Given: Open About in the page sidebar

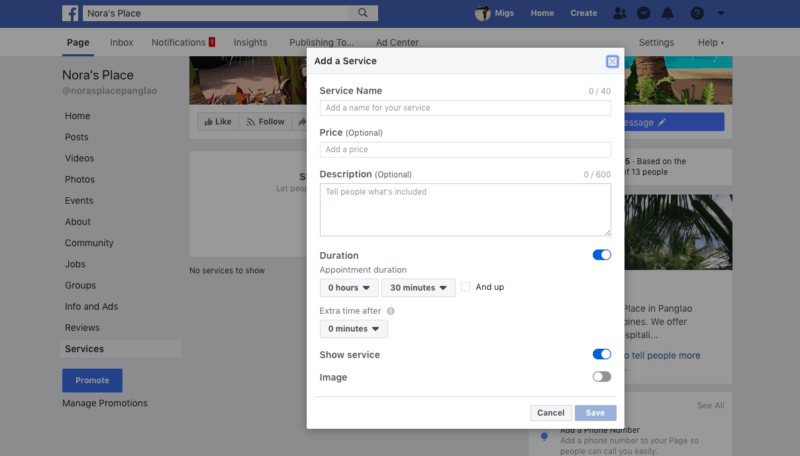Looking at the screenshot, I should (x=78, y=222).
